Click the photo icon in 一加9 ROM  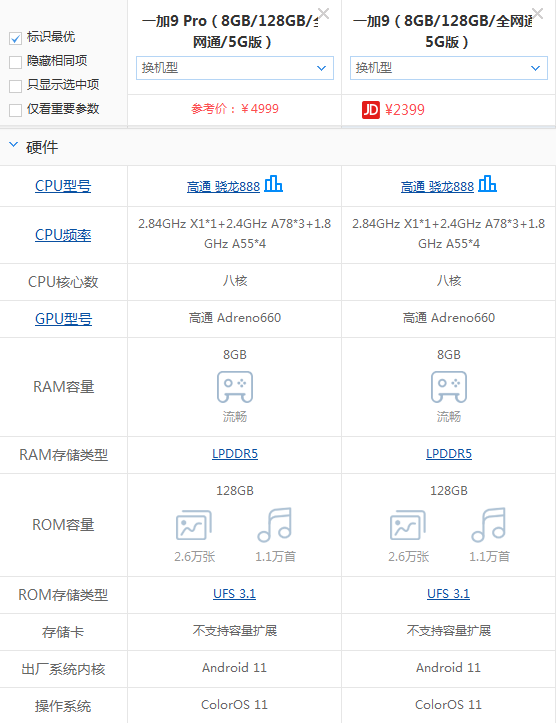pyautogui.click(x=408, y=525)
